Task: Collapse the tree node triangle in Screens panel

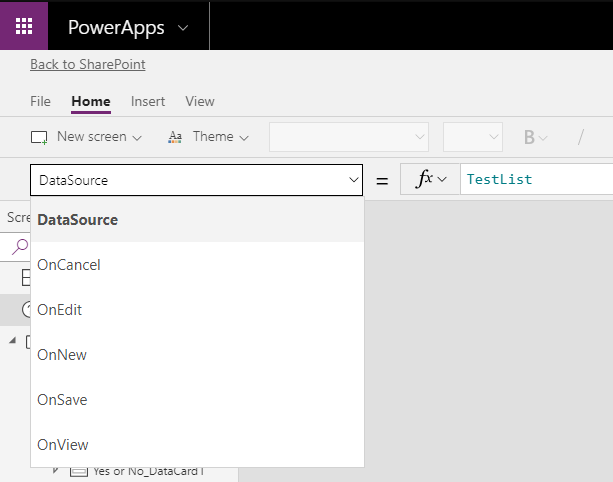Action: click(13, 340)
